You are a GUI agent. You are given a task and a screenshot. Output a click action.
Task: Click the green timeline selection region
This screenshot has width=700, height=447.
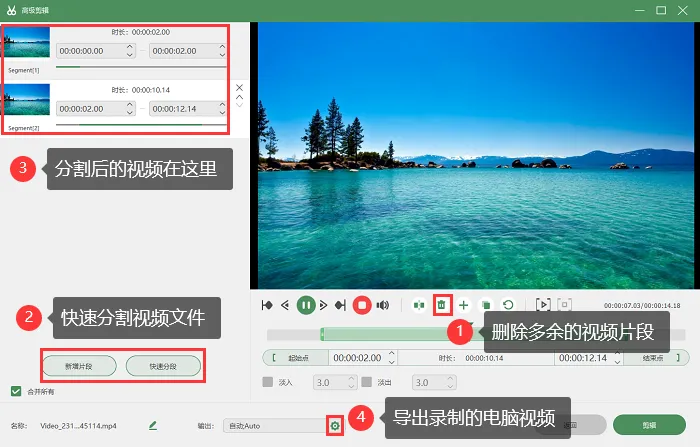[x=388, y=334]
